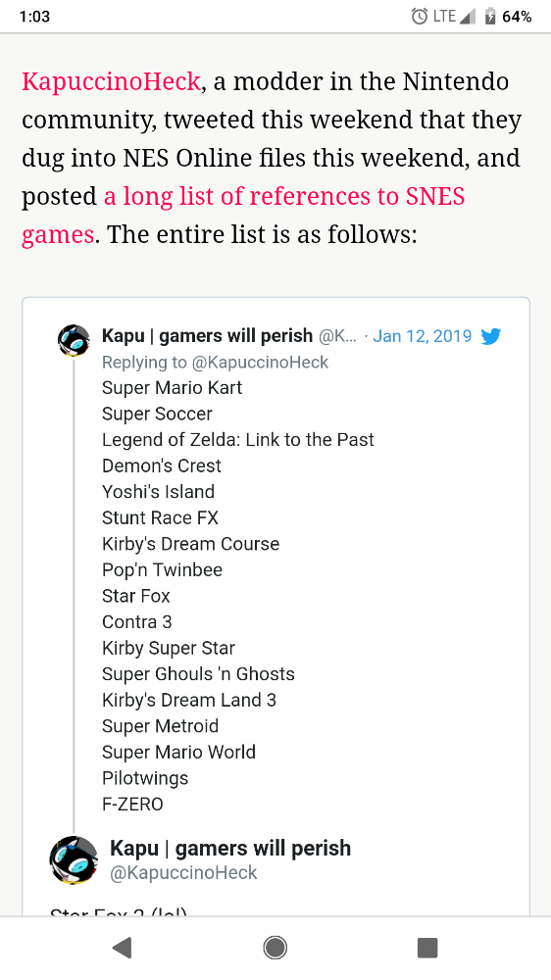The image size is (551, 980).
Task: Open the KapuccinoHeck article link
Action: (112, 82)
